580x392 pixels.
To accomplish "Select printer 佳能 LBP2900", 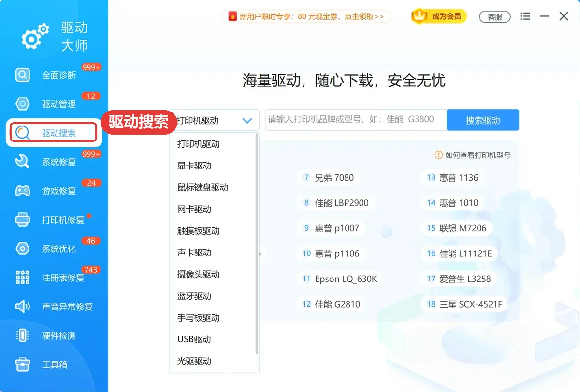I will (336, 203).
